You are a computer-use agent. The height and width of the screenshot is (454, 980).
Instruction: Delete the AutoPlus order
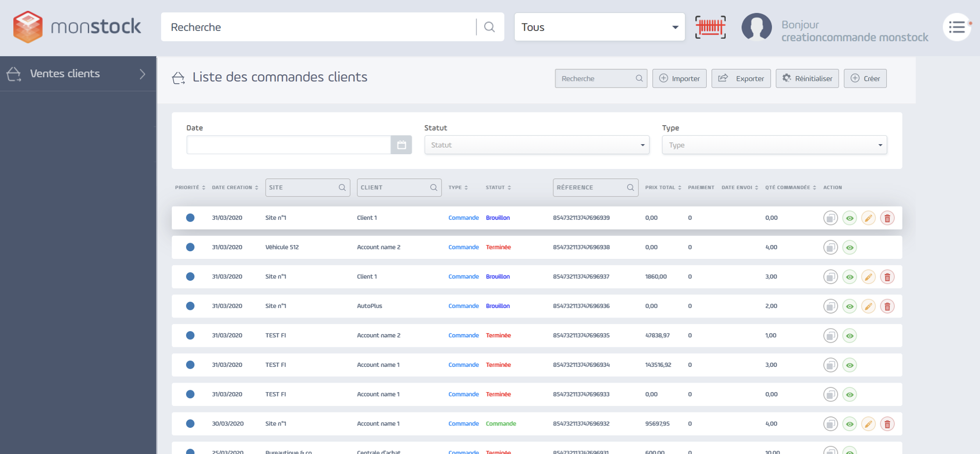[887, 306]
